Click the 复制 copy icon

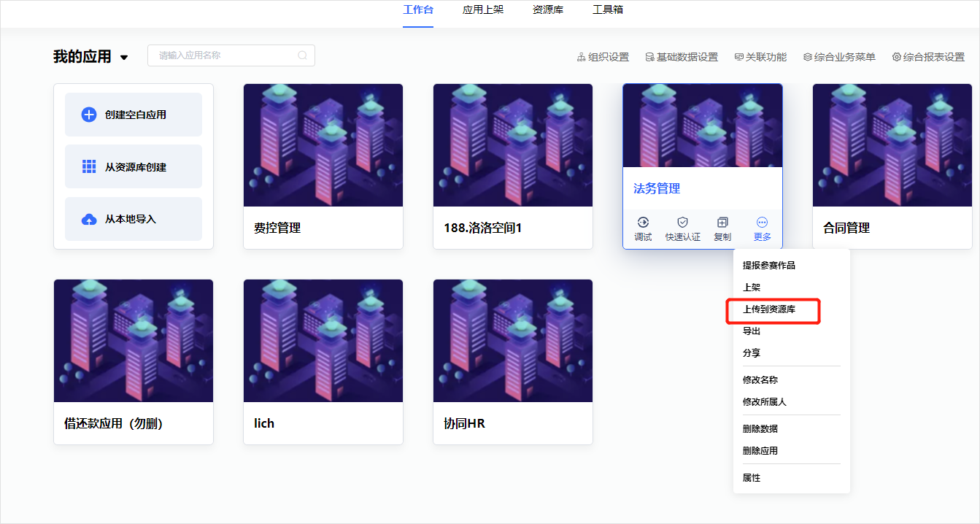(x=722, y=222)
